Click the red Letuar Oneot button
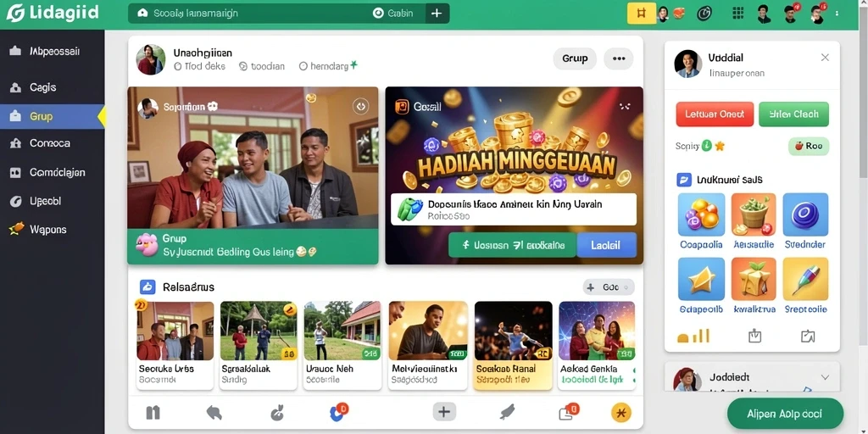The image size is (868, 434). pyautogui.click(x=715, y=114)
